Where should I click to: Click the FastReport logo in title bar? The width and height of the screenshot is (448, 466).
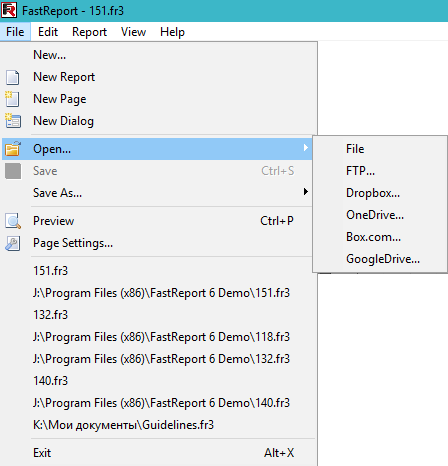pos(9,10)
